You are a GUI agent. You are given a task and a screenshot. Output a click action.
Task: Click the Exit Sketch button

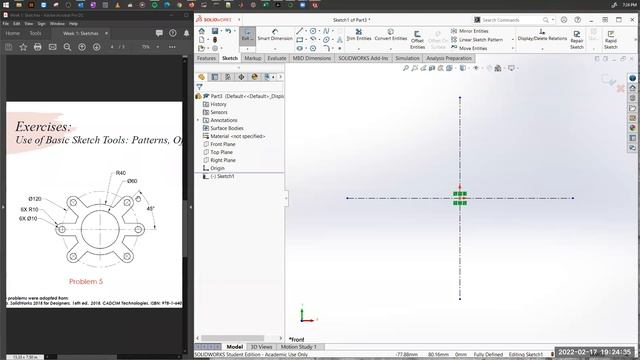pos(247,36)
